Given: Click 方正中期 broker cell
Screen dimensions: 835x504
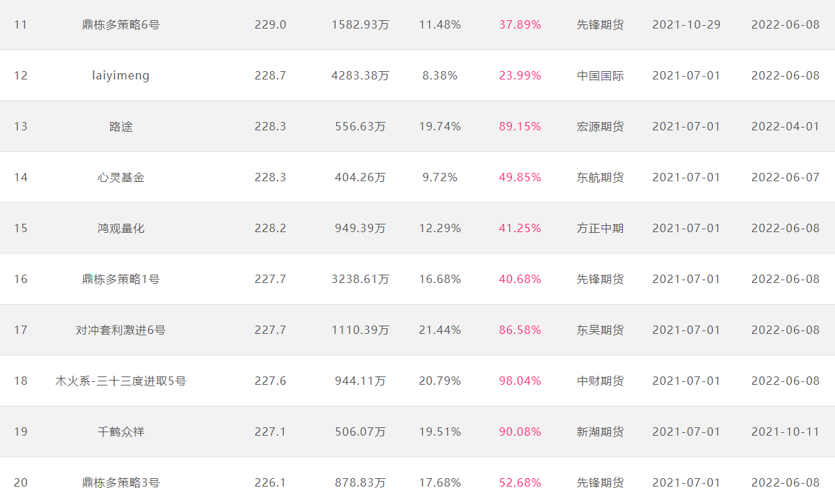Looking at the screenshot, I should pos(600,229).
